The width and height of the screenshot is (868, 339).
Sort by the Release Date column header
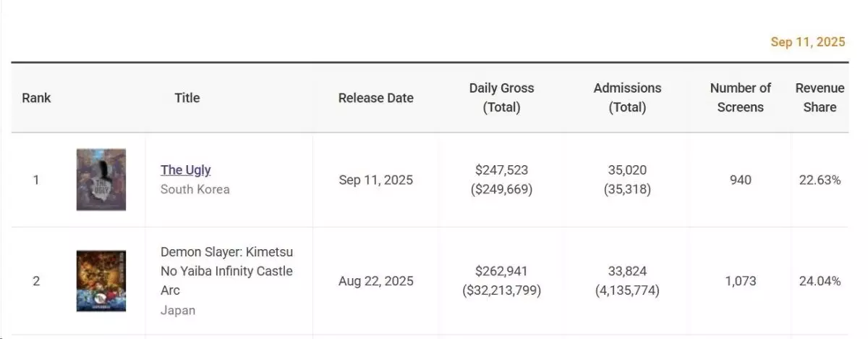pos(375,98)
